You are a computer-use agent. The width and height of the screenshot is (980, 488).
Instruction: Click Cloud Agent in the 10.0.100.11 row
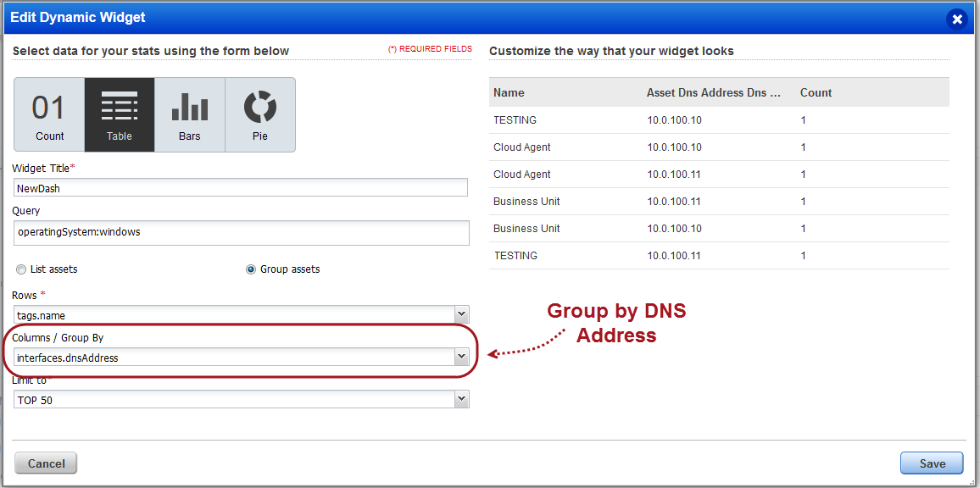[x=522, y=175]
